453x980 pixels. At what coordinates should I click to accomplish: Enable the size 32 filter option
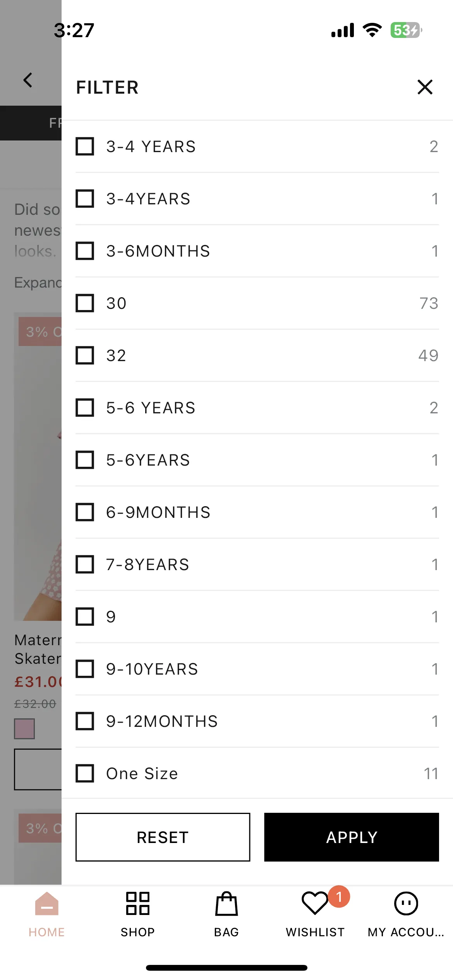(x=85, y=355)
